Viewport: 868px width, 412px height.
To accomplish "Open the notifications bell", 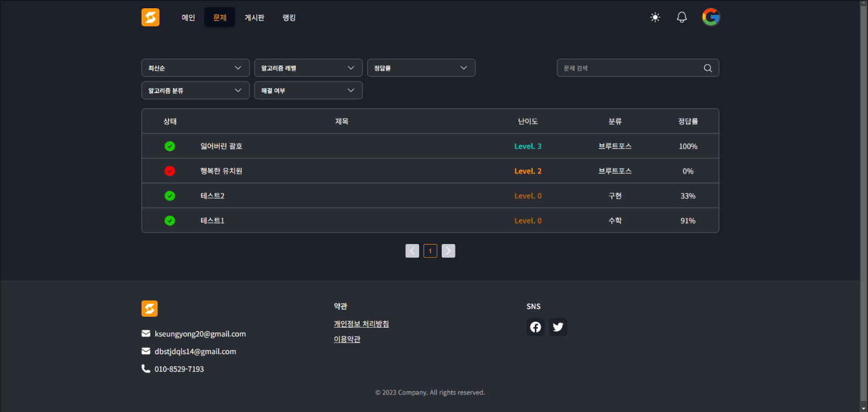I will click(x=681, y=18).
